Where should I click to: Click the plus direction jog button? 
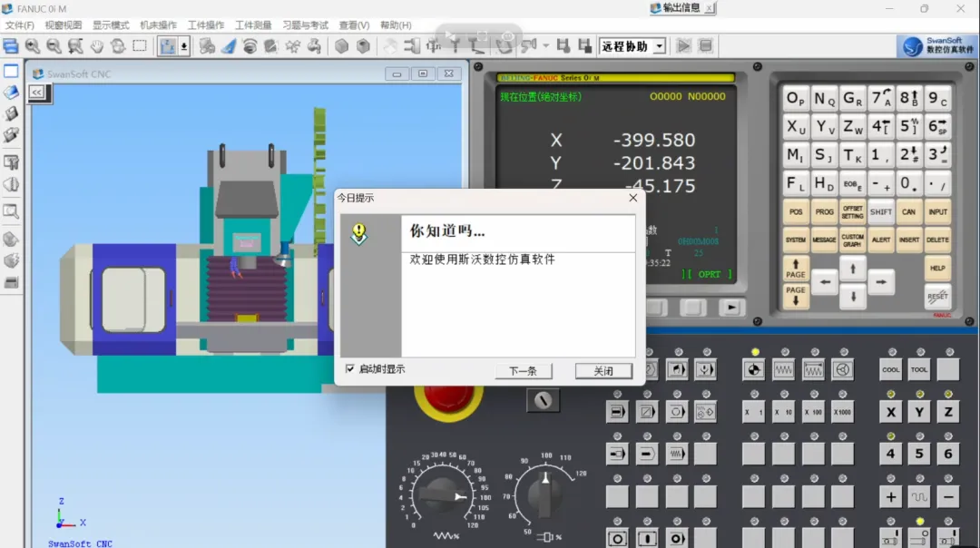(x=891, y=497)
